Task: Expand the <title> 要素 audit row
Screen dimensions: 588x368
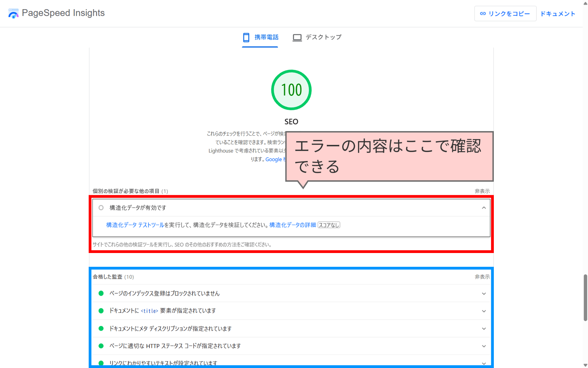Action: click(x=484, y=311)
